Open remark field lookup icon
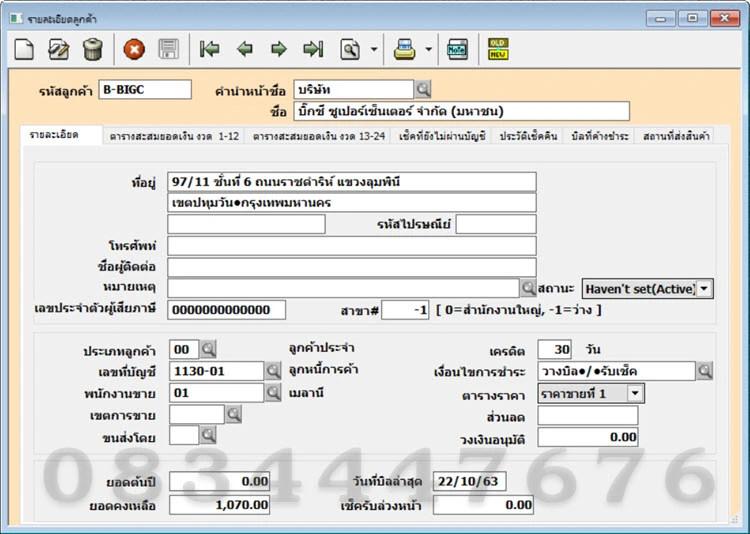This screenshot has height=534, width=750. 528,288
